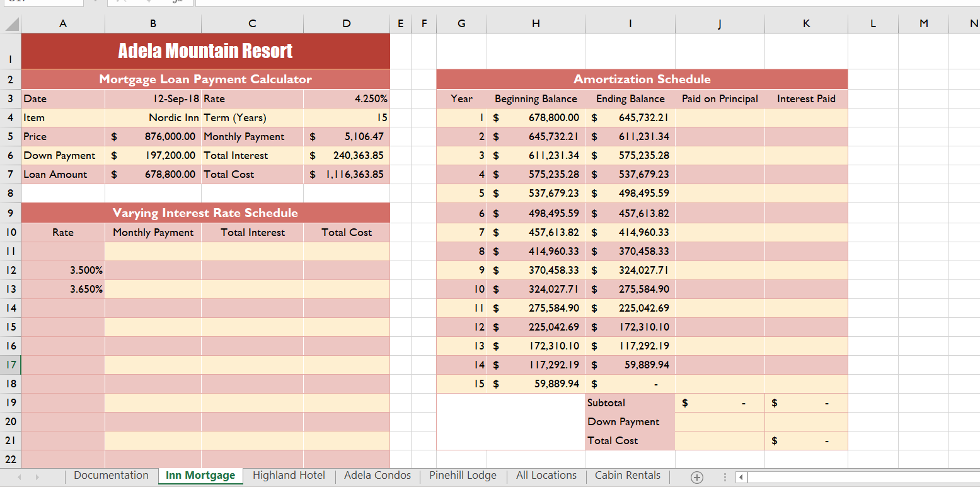Click the Rate column header in row 10
Image resolution: width=980 pixels, height=487 pixels.
point(63,233)
